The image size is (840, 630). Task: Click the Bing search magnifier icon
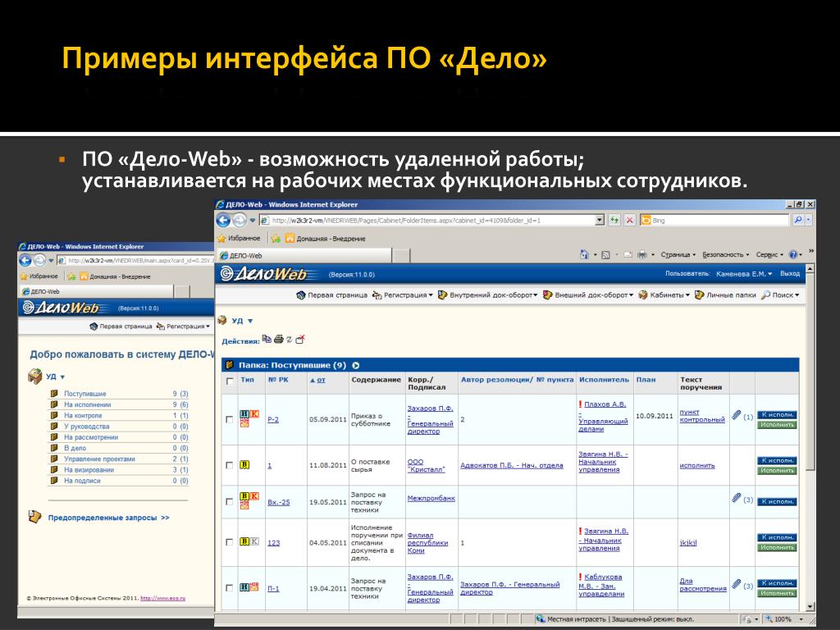pyautogui.click(x=798, y=220)
